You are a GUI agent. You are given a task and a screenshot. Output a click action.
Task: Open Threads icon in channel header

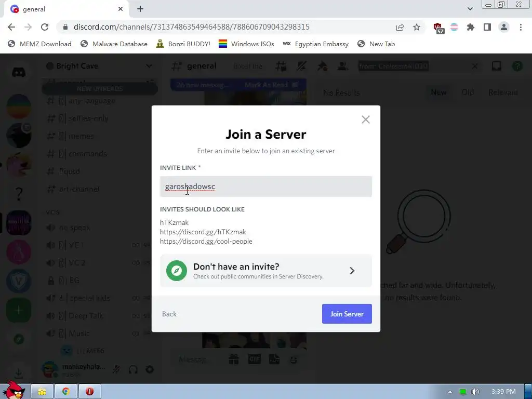coord(281,66)
